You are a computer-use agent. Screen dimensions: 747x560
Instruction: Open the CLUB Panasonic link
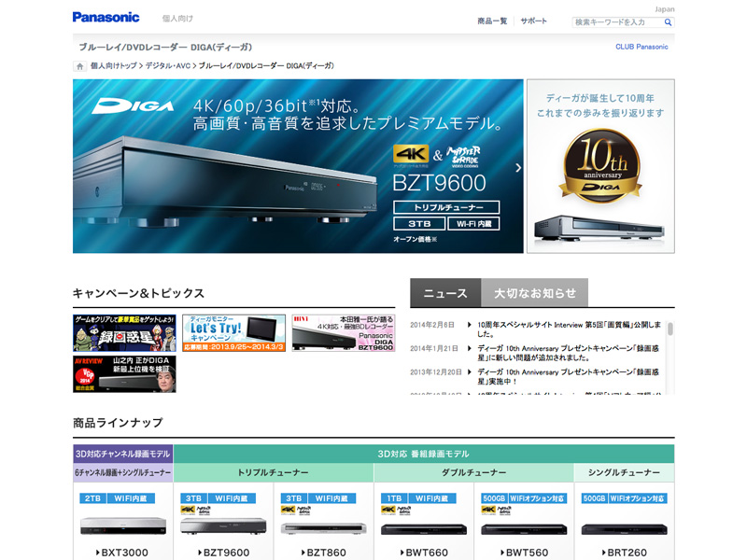point(641,47)
